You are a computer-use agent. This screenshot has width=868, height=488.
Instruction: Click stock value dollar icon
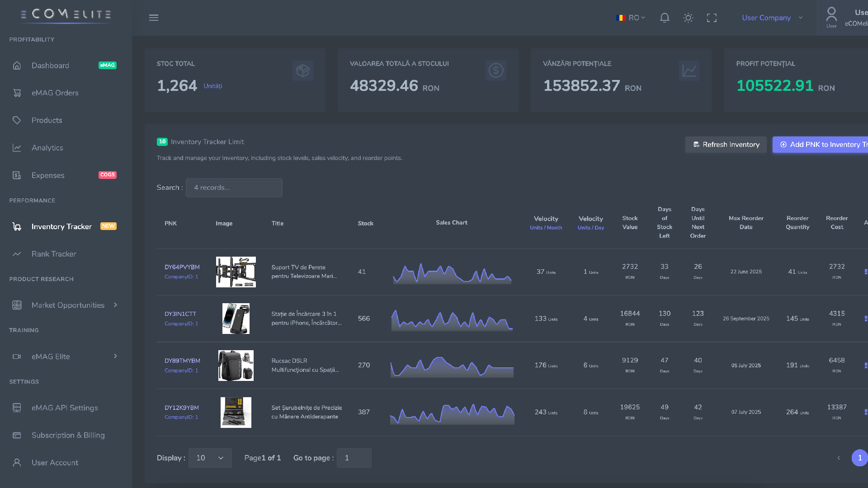[496, 70]
